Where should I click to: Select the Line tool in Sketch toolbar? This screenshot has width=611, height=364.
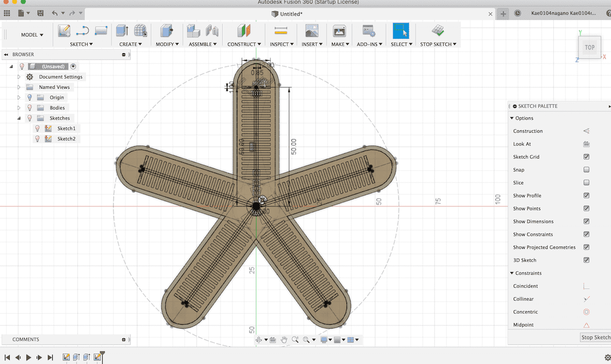82,31
